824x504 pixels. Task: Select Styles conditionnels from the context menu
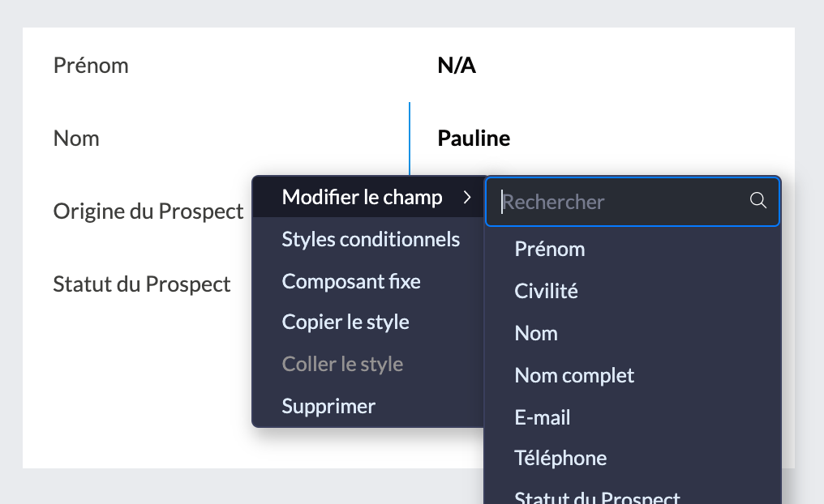(371, 240)
